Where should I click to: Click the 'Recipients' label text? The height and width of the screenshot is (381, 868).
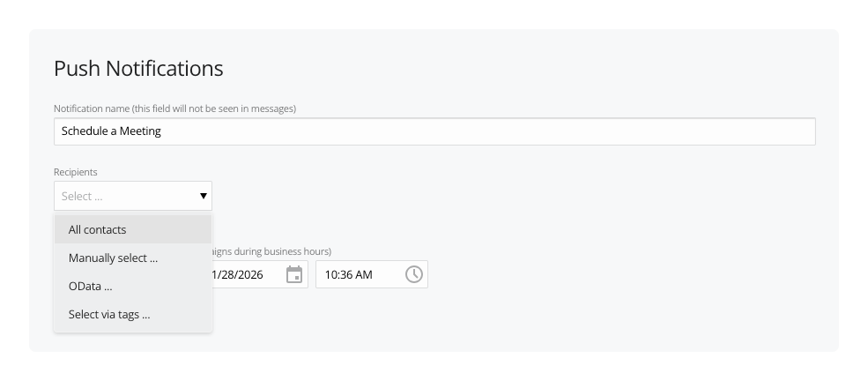coord(75,171)
